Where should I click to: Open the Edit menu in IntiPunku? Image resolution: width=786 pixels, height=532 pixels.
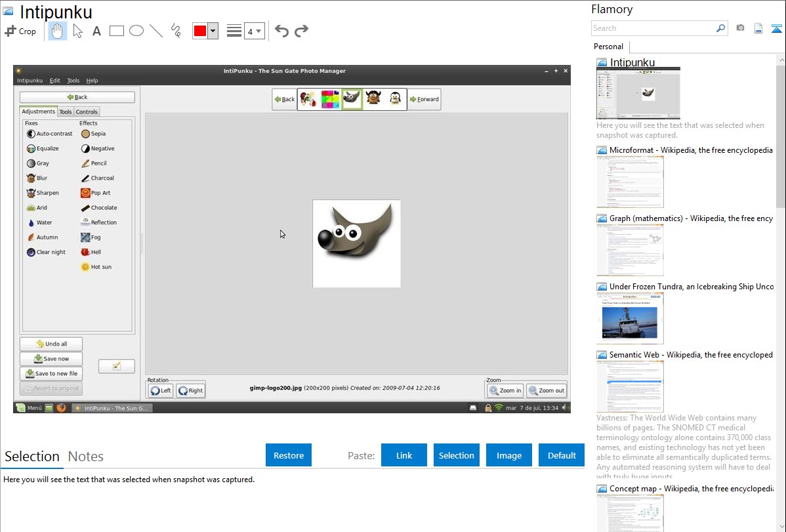click(54, 81)
